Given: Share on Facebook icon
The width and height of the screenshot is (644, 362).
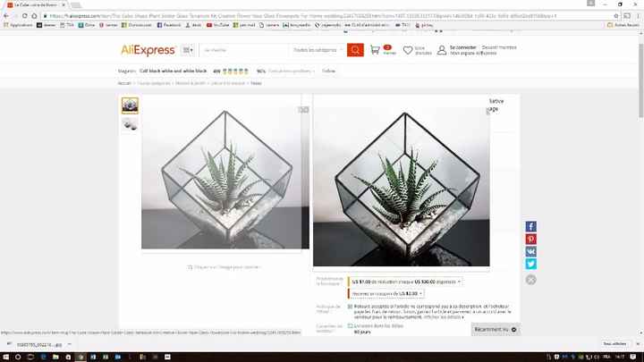Looking at the screenshot, I should [x=530, y=226].
